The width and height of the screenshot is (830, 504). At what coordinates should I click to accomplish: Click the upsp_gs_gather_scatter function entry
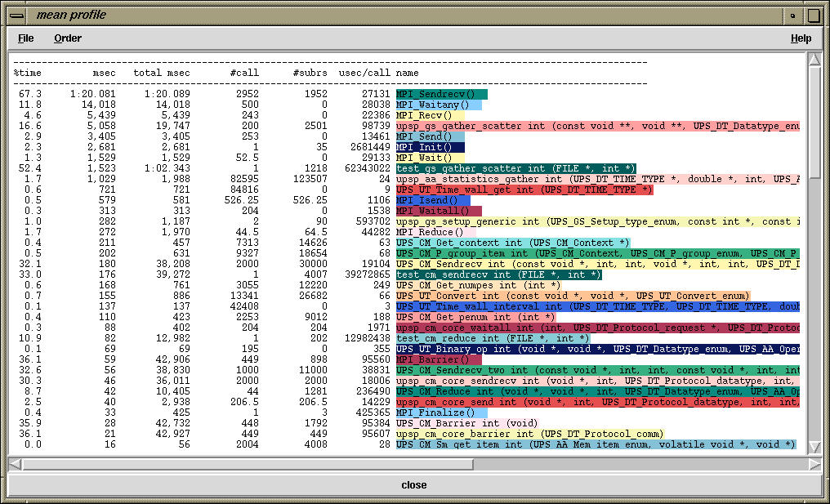pos(598,126)
